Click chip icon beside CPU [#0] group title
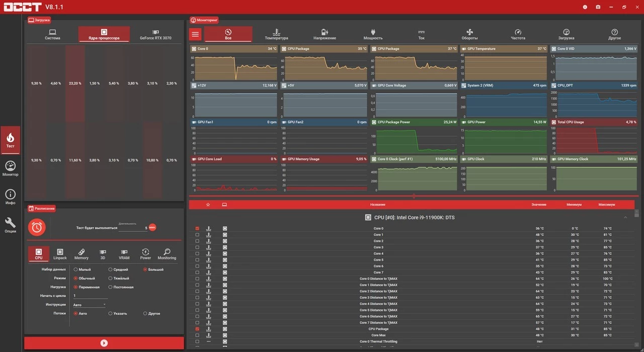Viewport: 644px width, 352px height. tap(368, 218)
